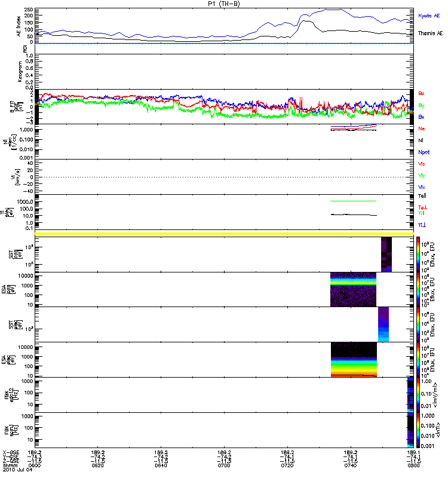Viewport: 448px width, 478px height.
Task: Click the ESA ions Eflux color bar
Action: [418, 289]
